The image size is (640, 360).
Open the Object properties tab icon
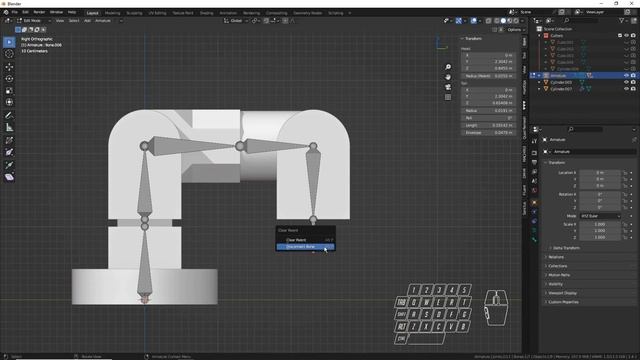coord(534,202)
